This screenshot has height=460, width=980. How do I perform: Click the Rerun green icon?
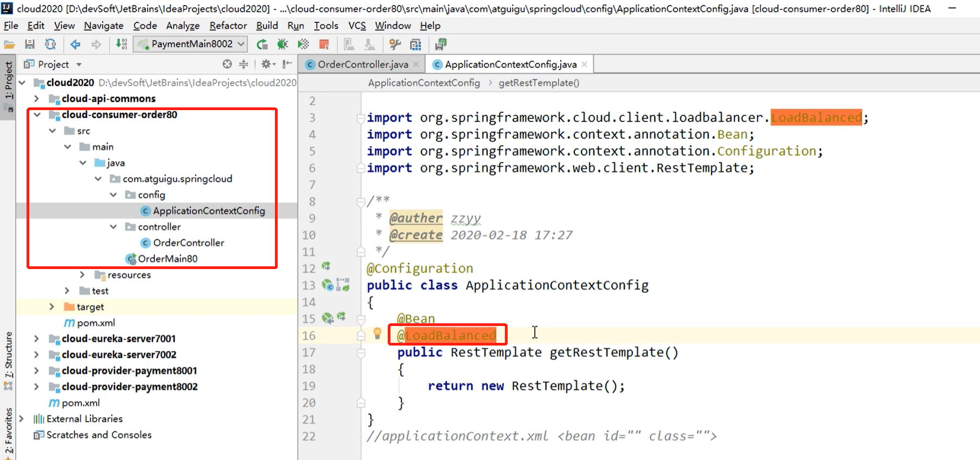(x=262, y=44)
